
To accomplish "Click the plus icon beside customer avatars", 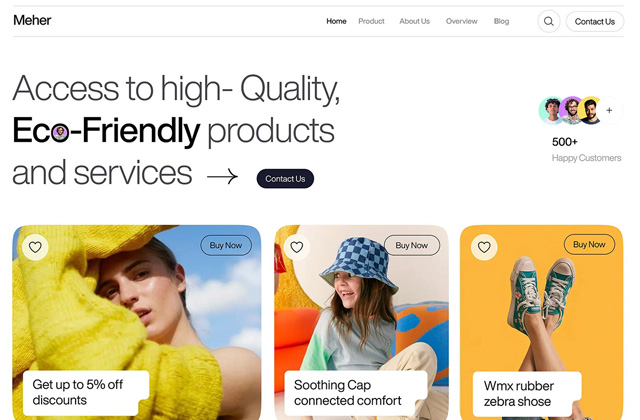I will (x=609, y=110).
